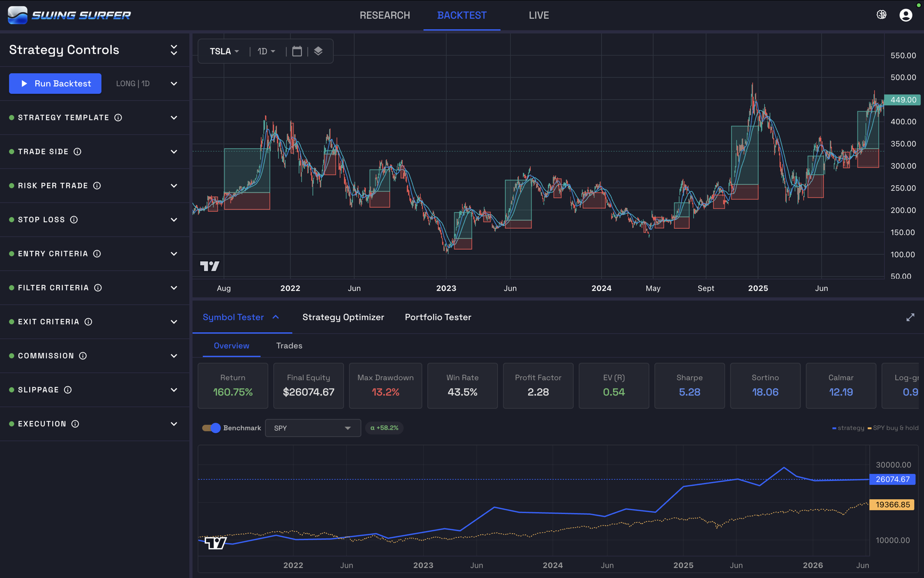Expand the Trade Side section
The height and width of the screenshot is (578, 924).
[x=174, y=151]
